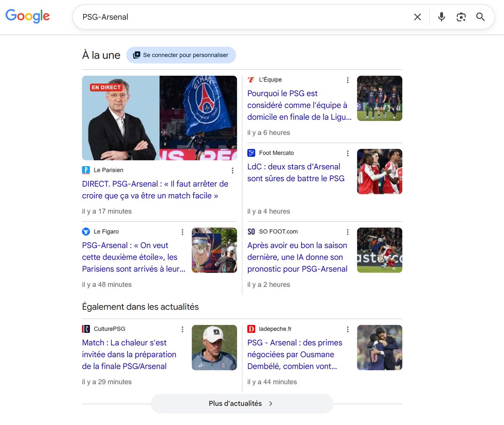Image resolution: width=504 pixels, height=425 pixels.
Task: Click the 'il y a 44 minutes' timestamp
Action: pos(272,382)
